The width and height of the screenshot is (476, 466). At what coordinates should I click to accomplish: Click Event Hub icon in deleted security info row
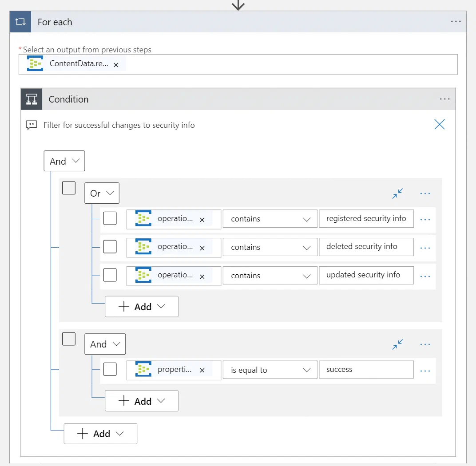143,246
